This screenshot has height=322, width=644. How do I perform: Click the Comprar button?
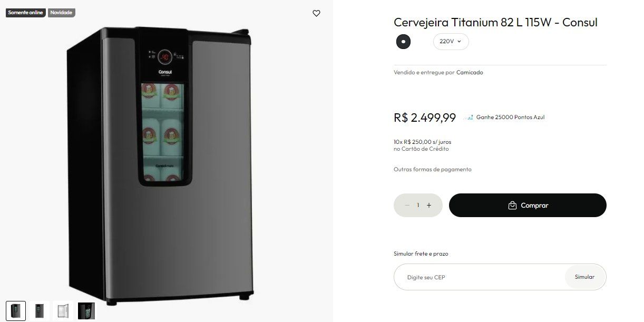pyautogui.click(x=528, y=205)
